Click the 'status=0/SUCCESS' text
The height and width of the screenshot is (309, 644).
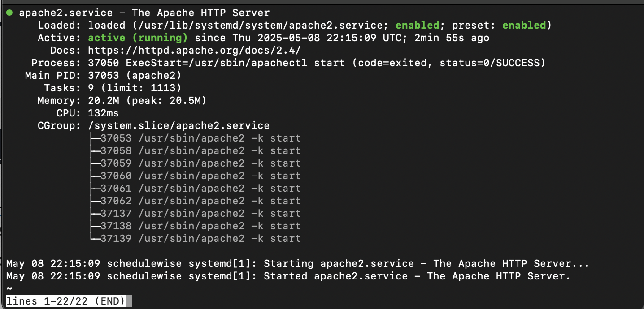pos(490,63)
